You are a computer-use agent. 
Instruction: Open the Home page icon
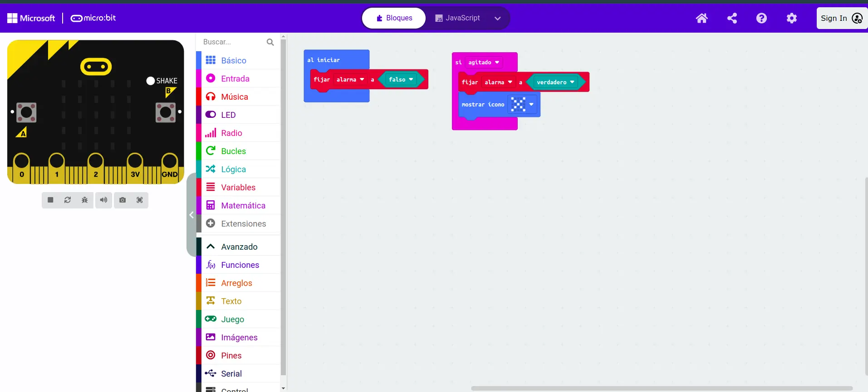701,18
